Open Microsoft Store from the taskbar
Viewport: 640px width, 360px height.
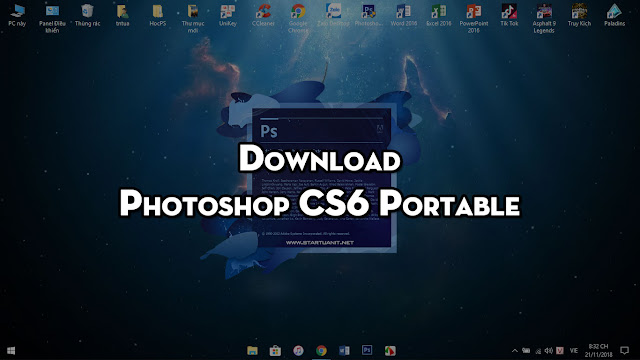(x=275, y=351)
